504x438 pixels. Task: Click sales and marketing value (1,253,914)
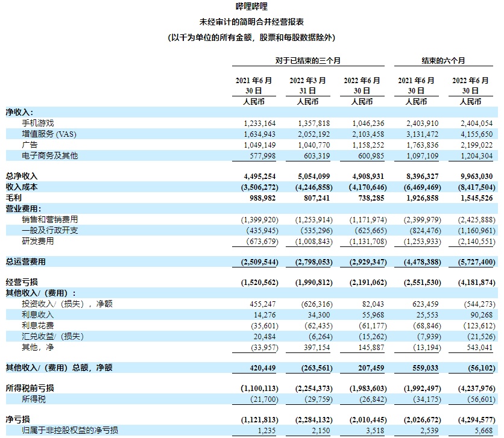tap(314, 220)
